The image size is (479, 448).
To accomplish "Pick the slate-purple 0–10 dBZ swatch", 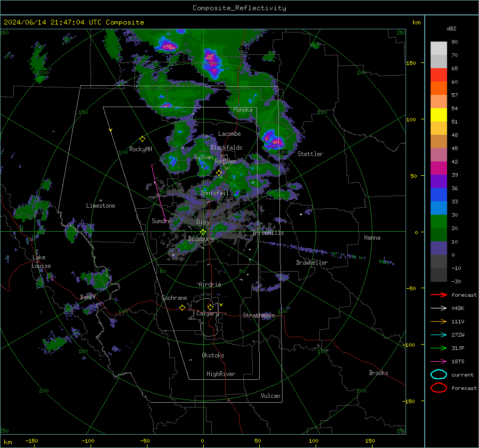I will (x=439, y=248).
